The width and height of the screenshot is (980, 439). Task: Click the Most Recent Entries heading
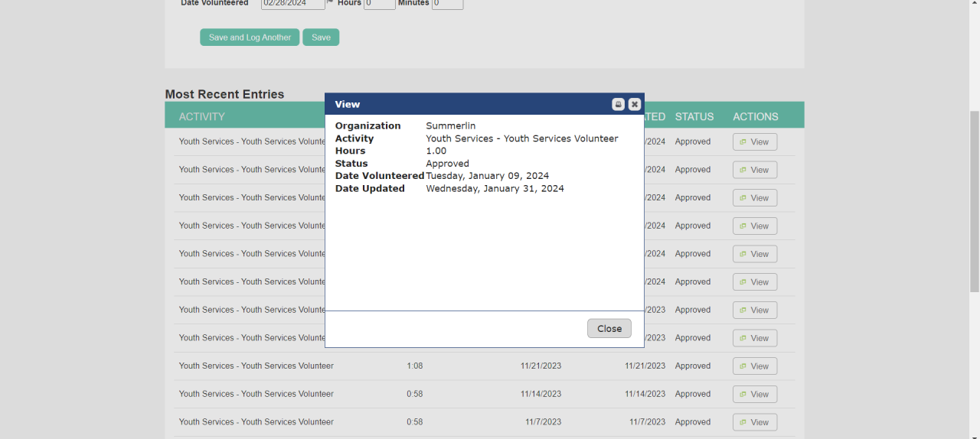tap(224, 94)
